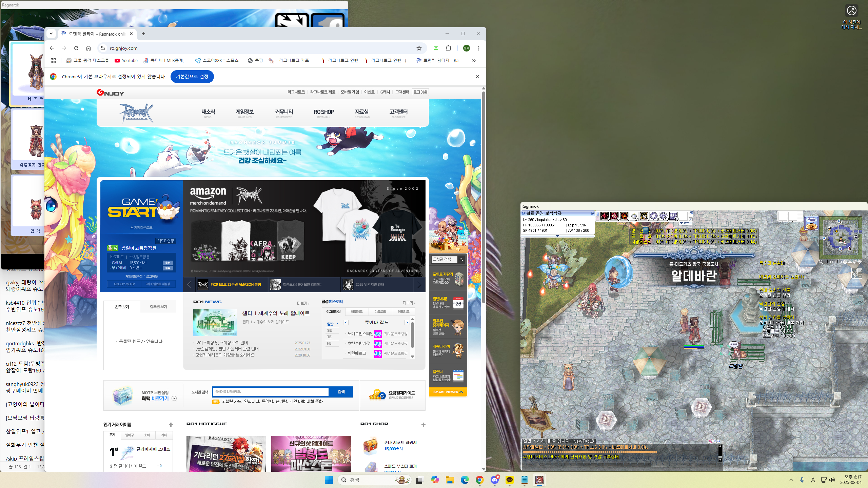Bookmark this page with the star icon
The height and width of the screenshot is (488, 868).
coord(419,48)
